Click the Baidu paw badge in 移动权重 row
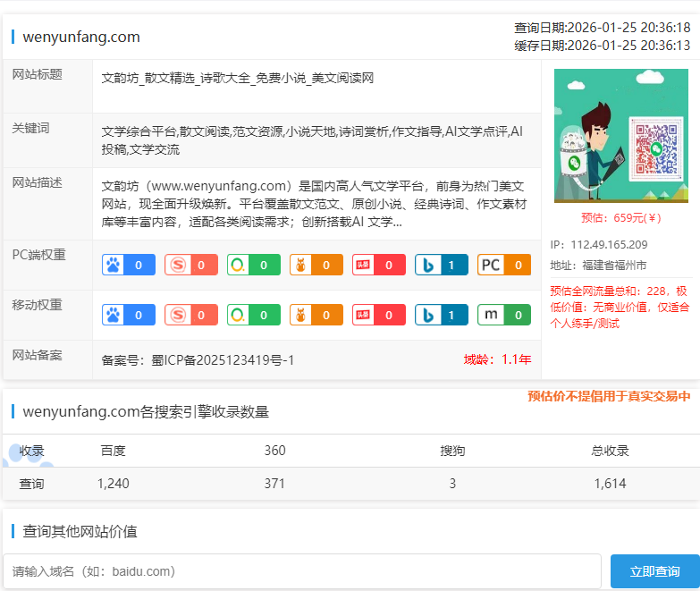 pos(129,315)
